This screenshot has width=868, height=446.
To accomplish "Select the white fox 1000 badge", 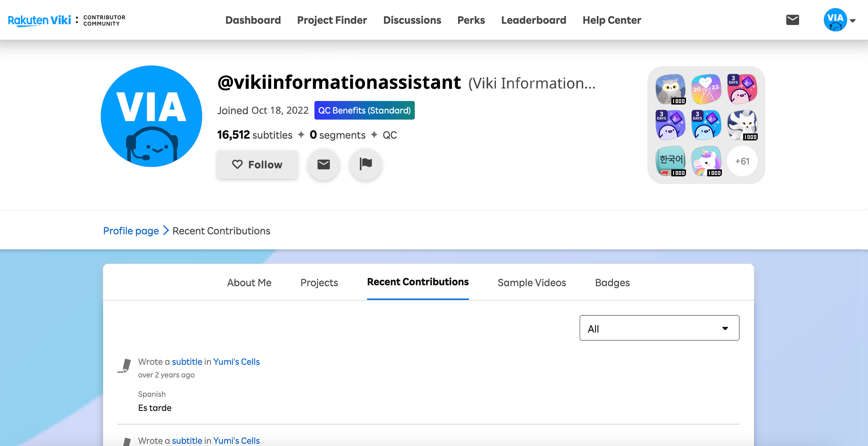I will (742, 125).
